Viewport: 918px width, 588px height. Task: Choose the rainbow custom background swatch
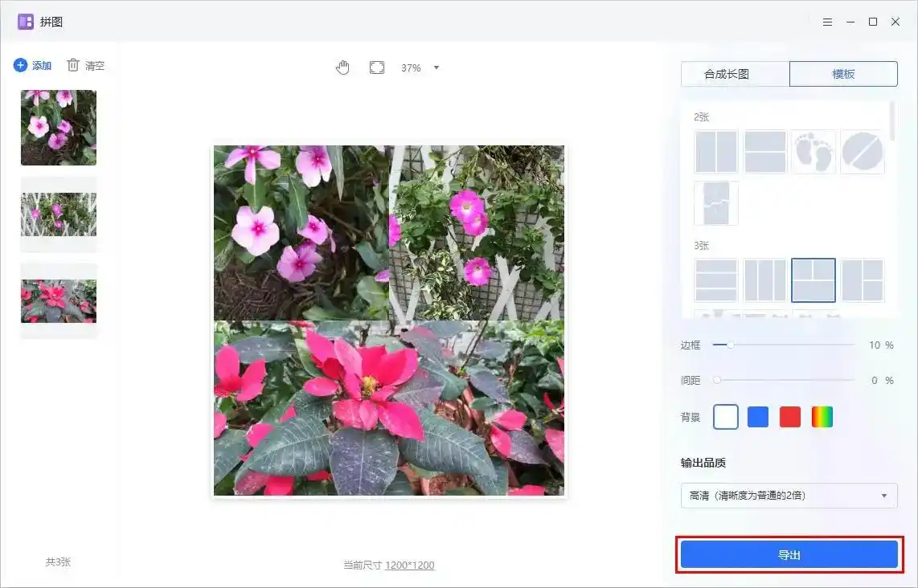coord(822,417)
